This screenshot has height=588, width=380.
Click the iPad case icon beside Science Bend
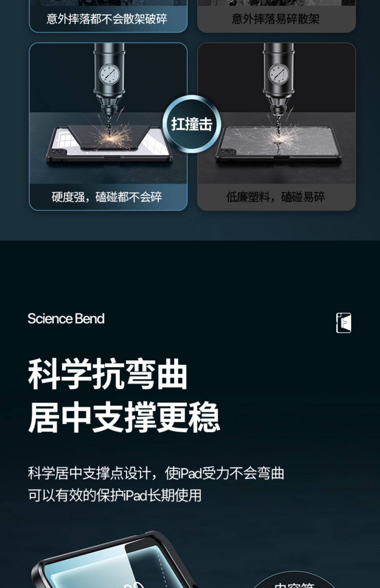[x=344, y=323]
